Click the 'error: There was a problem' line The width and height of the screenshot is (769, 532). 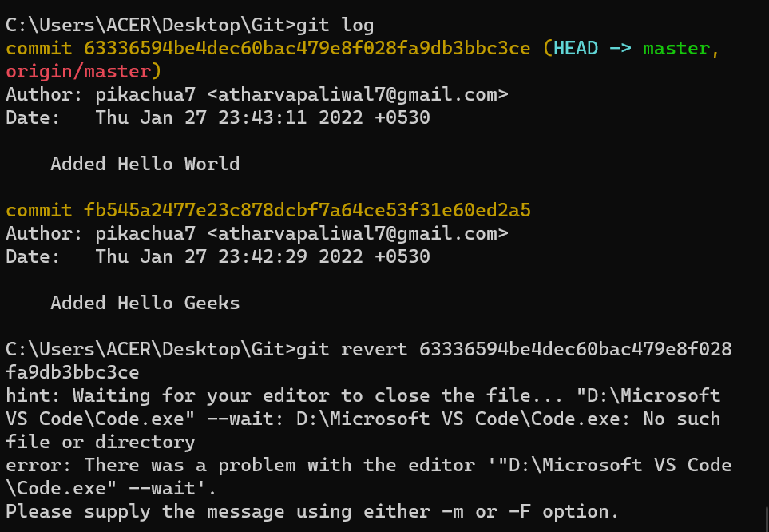pyautogui.click(x=368, y=465)
